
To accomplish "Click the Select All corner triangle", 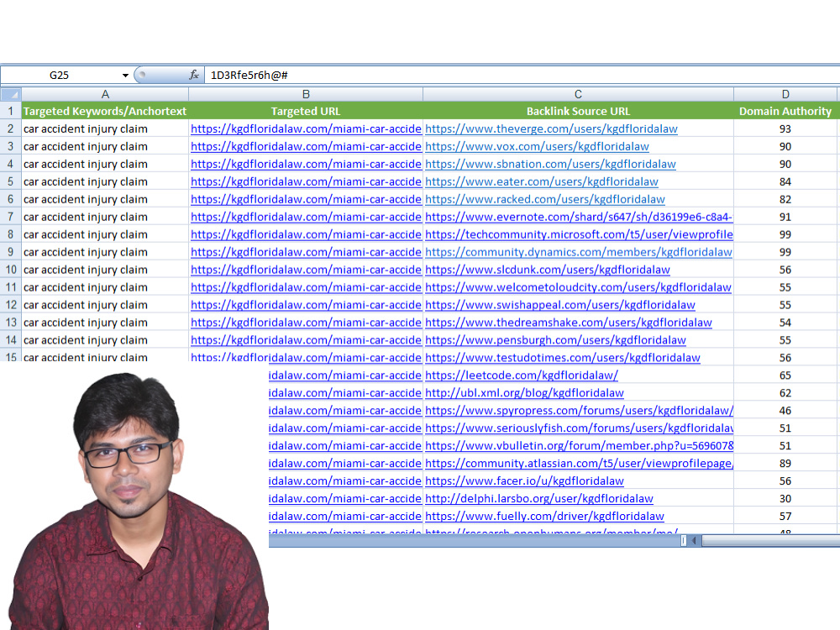I will point(11,94).
